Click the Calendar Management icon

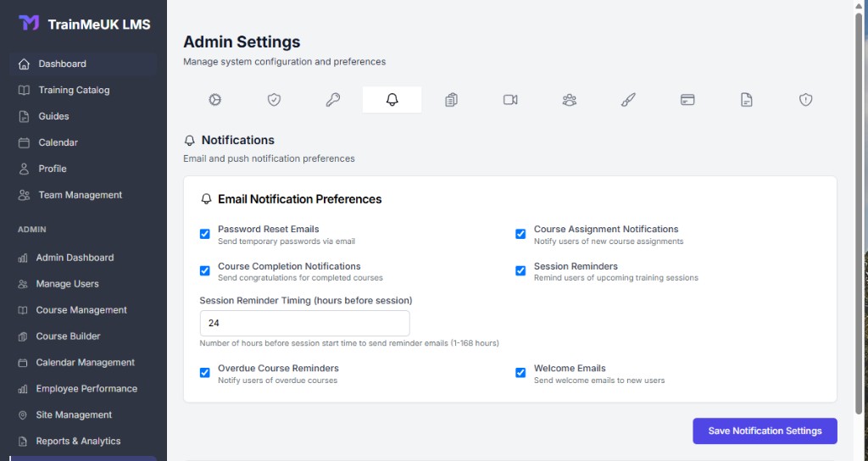tap(23, 363)
